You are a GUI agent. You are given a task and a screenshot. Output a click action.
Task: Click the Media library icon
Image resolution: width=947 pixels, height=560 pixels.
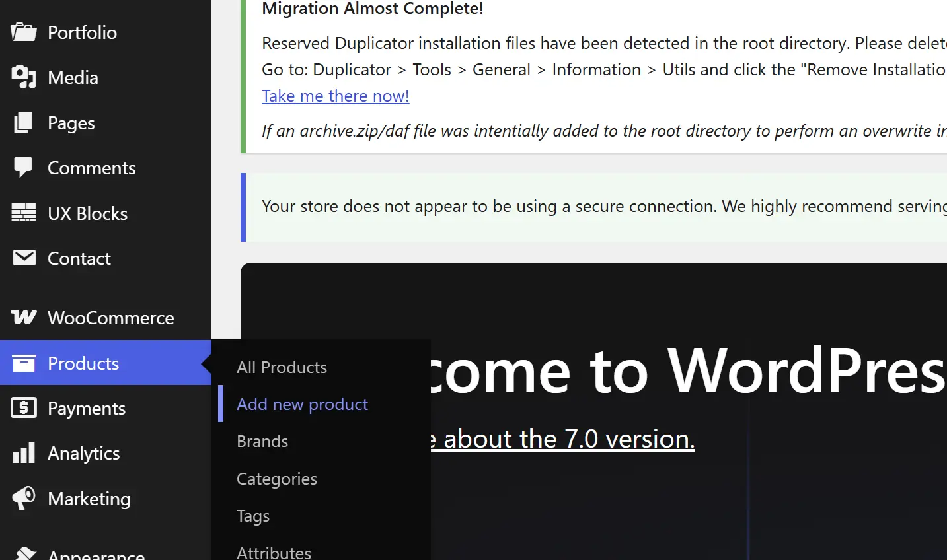pyautogui.click(x=24, y=77)
